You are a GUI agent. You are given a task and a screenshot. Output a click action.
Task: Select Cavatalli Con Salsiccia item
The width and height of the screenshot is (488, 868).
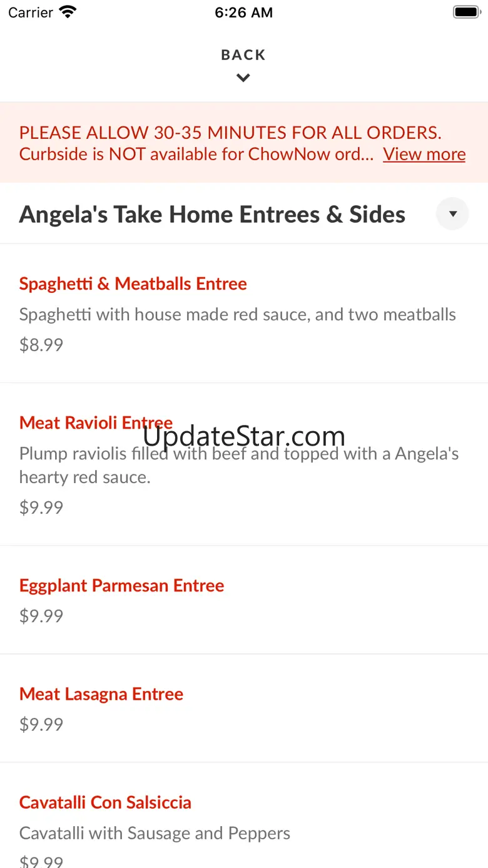point(105,802)
